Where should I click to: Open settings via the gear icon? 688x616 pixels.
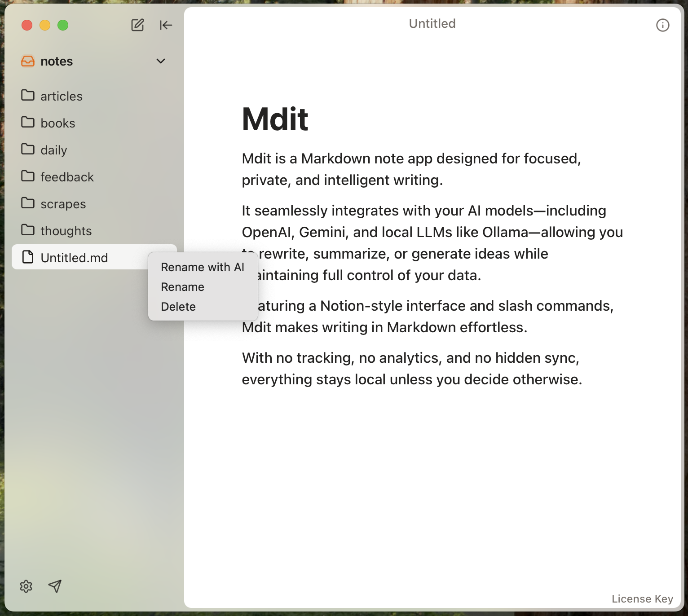coord(26,586)
